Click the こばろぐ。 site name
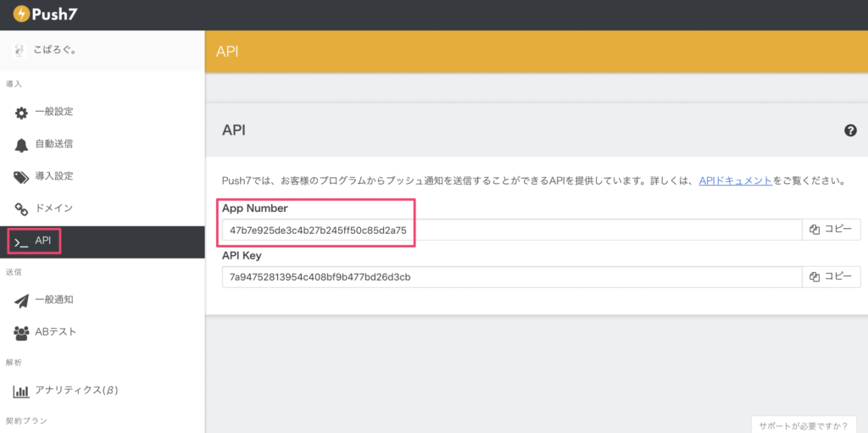The height and width of the screenshot is (433, 868). (x=55, y=50)
